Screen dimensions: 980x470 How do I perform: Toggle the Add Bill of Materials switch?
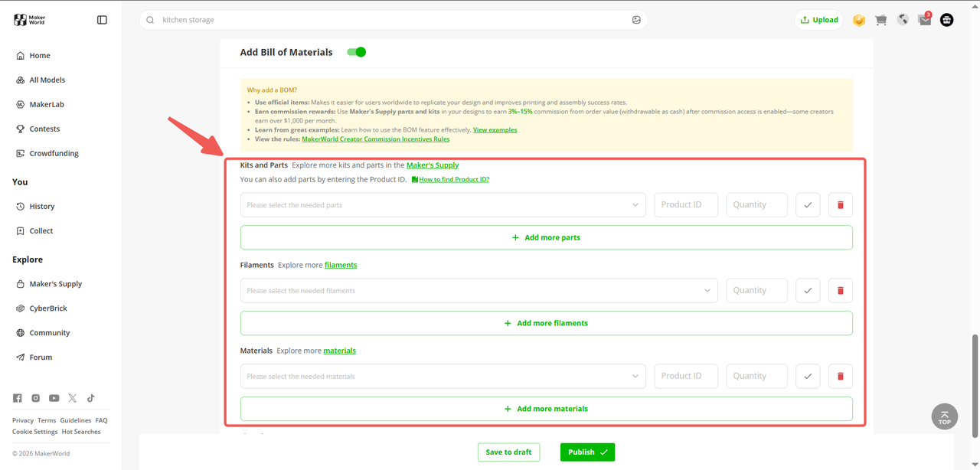pos(357,52)
